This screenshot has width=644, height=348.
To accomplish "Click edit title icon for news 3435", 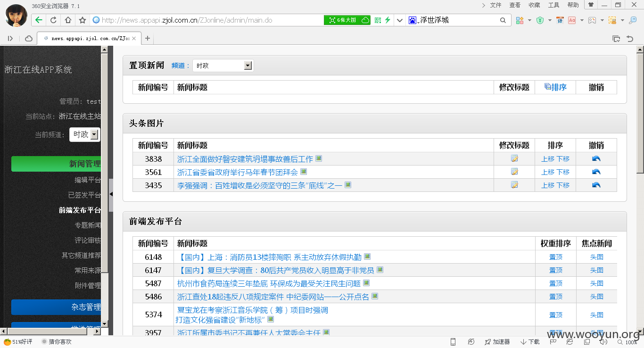I will point(514,185).
